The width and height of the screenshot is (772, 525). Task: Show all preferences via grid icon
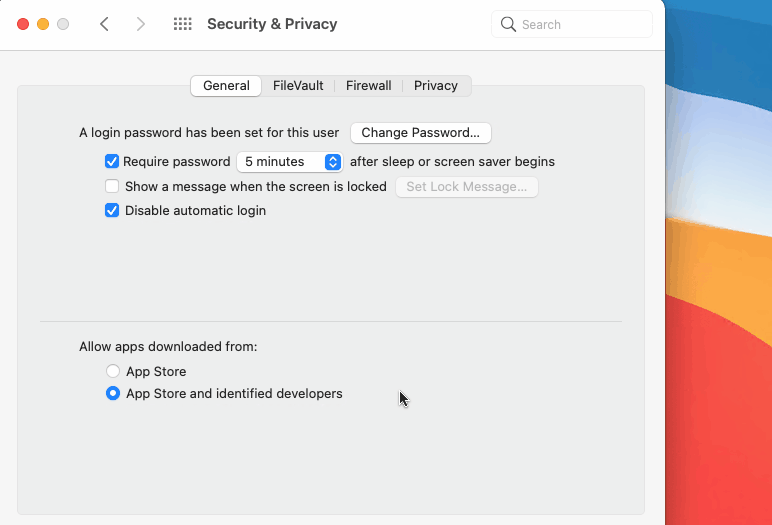(x=183, y=24)
